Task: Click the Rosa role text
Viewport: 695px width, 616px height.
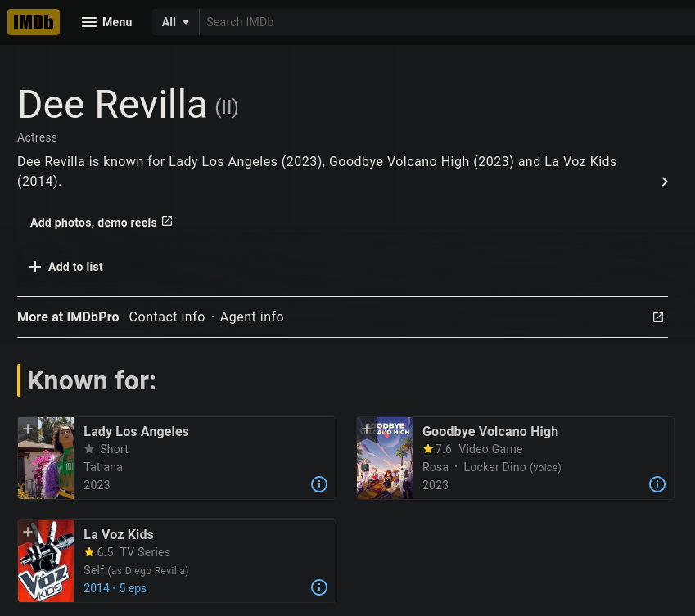Action: pyautogui.click(x=436, y=467)
